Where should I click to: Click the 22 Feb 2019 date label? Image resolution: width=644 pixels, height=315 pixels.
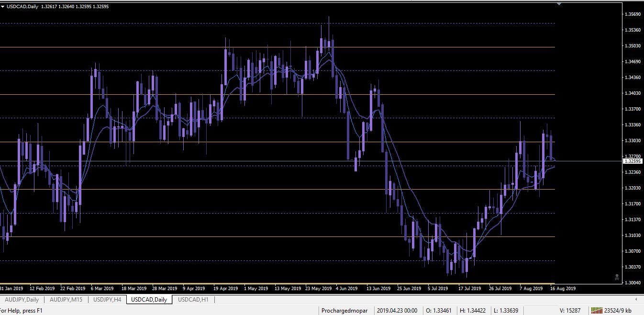tap(73, 289)
